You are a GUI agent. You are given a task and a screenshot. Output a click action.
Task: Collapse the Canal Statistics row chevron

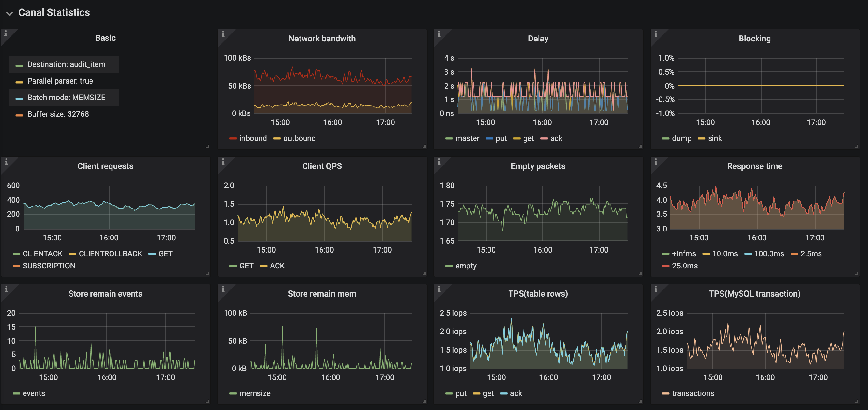point(10,13)
